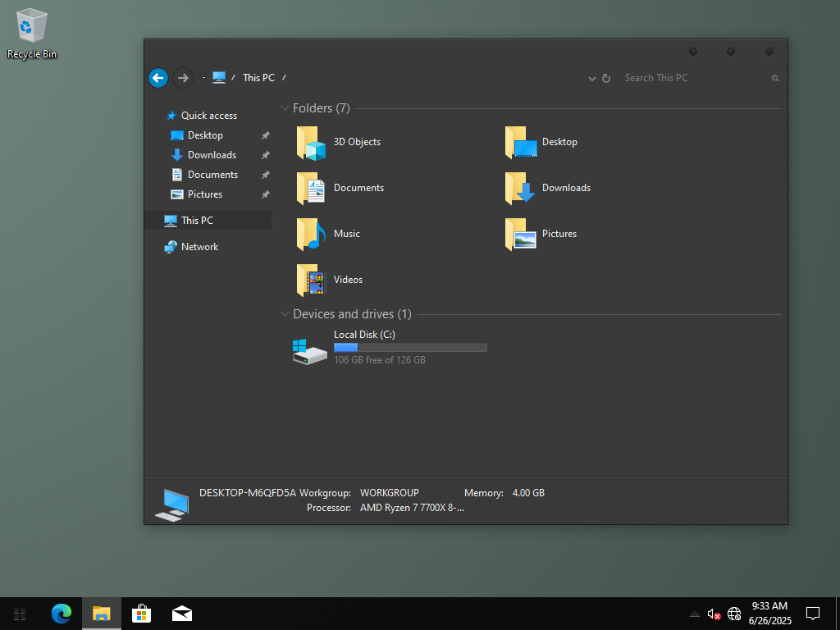Select the Desktop folder icon in Folders
Image resolution: width=840 pixels, height=630 pixels.
pyautogui.click(x=520, y=143)
